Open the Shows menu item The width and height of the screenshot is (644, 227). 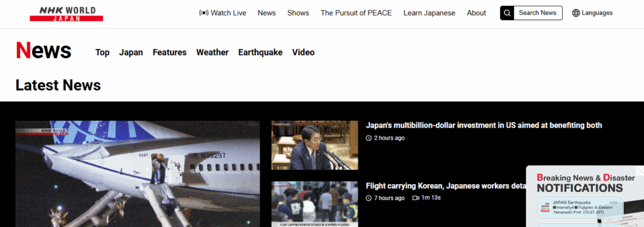pyautogui.click(x=298, y=13)
